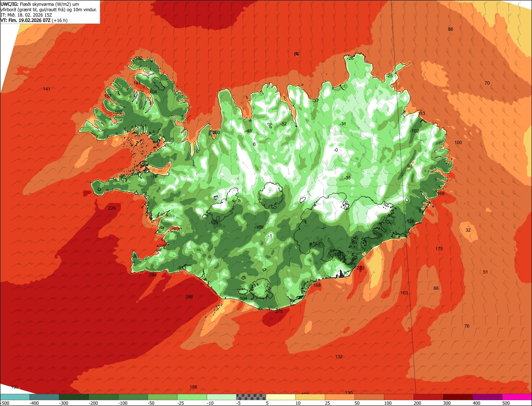Select the map value '70' east of Iceland
532x406 pixels.
(487, 83)
